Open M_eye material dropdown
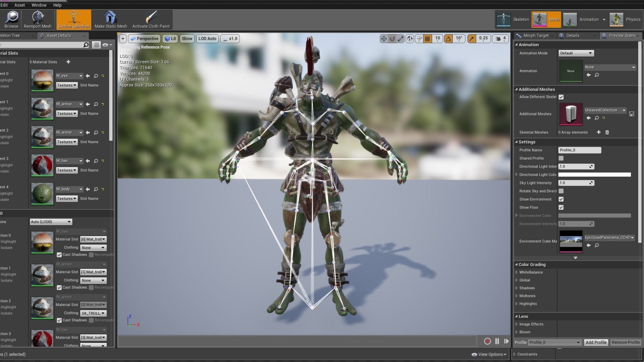Image resolution: width=644 pixels, height=362 pixels. pyautogui.click(x=69, y=76)
